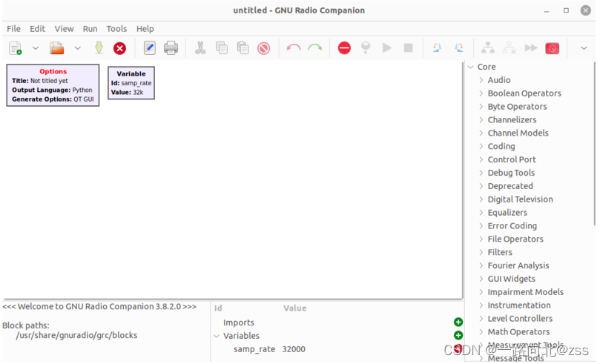Expand the Channel Models category

click(x=481, y=133)
